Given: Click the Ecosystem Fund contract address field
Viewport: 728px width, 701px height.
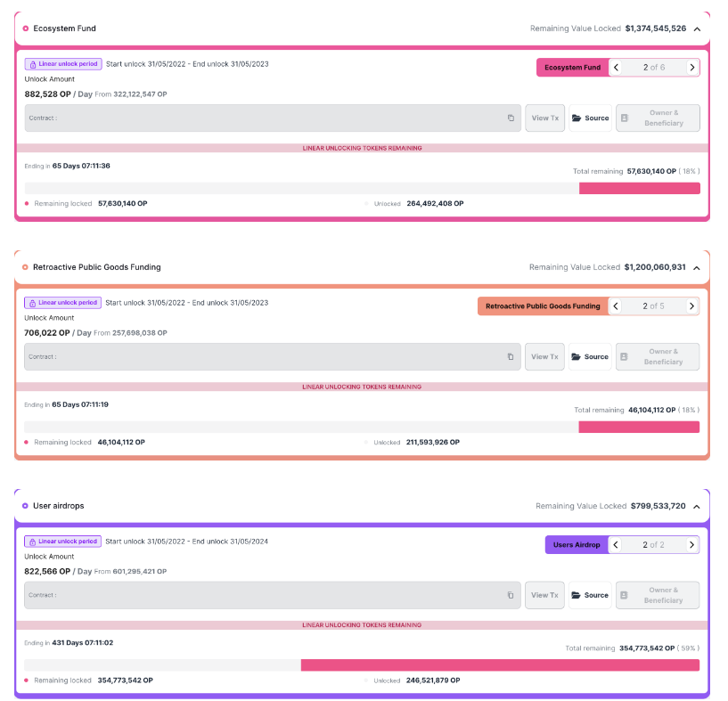Looking at the screenshot, I should (x=273, y=118).
